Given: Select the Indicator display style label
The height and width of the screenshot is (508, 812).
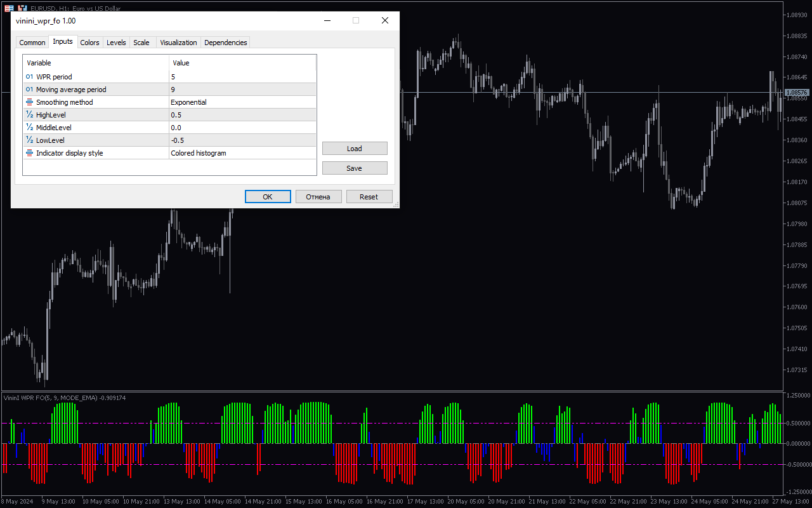Looking at the screenshot, I should [x=70, y=153].
